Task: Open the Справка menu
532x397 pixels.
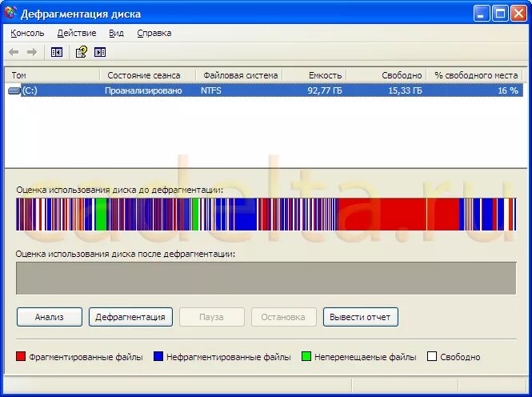Action: click(x=154, y=34)
